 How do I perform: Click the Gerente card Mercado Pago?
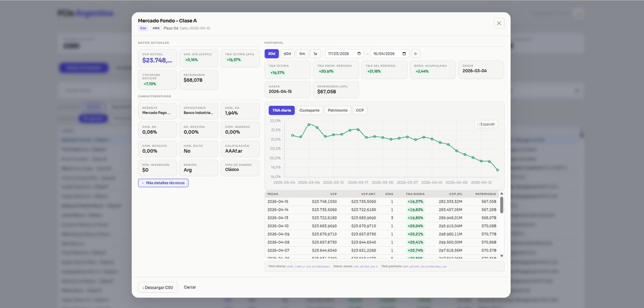[x=157, y=111]
